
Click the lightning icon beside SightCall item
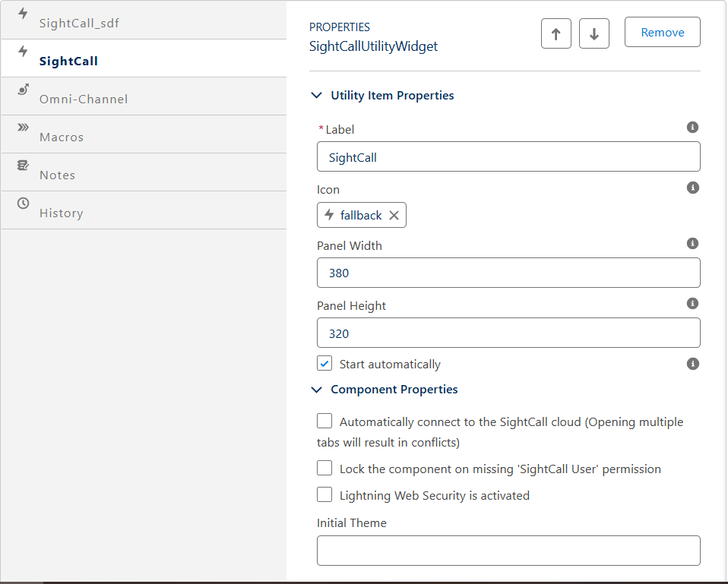(23, 51)
